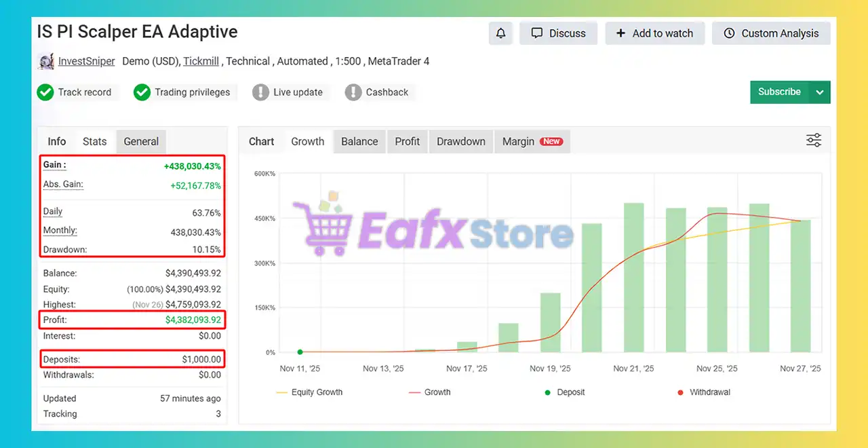The width and height of the screenshot is (868, 448).
Task: Expand the Subscribe dropdown arrow
Action: [820, 92]
